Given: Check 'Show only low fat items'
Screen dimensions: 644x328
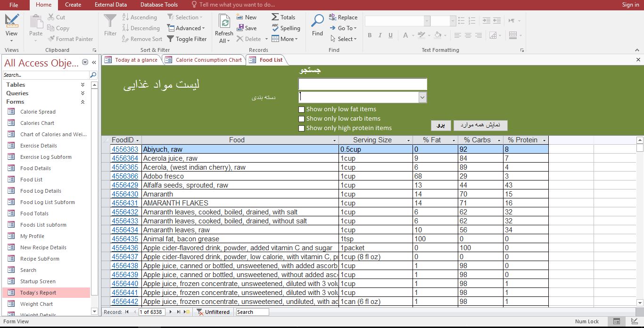Looking at the screenshot, I should click(x=302, y=109).
